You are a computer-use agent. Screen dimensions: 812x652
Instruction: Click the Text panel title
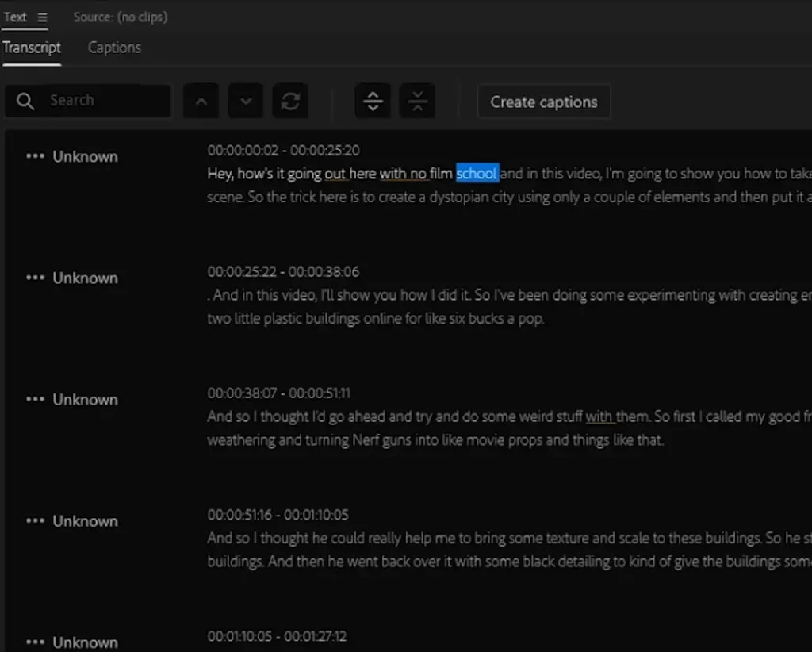tap(15, 17)
